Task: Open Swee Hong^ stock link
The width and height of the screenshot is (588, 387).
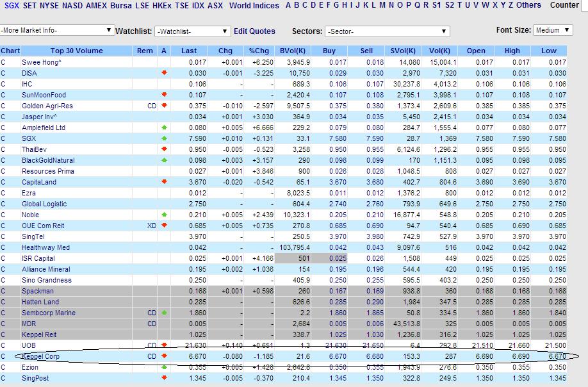Action: [42, 62]
